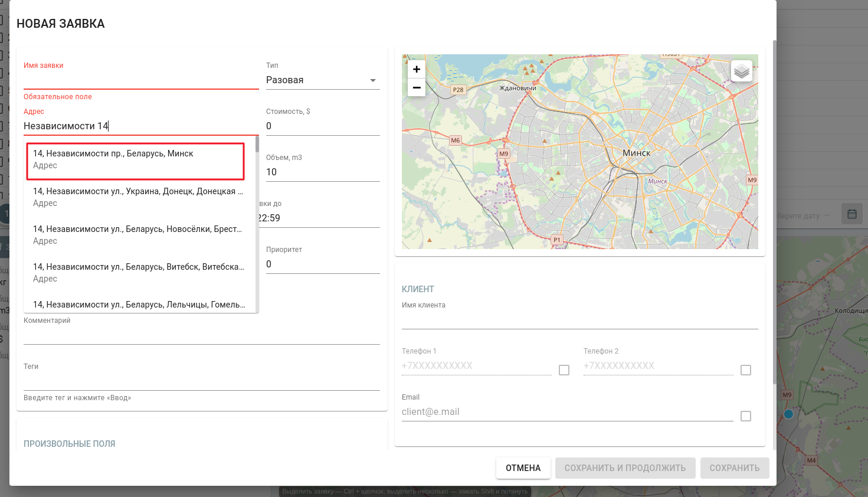Click into the Имя клиента field
The width and height of the screenshot is (868, 497).
pos(579,320)
